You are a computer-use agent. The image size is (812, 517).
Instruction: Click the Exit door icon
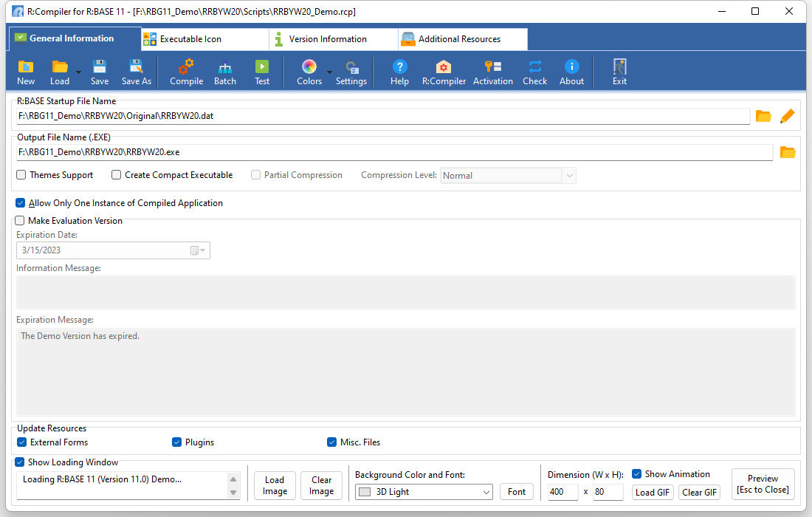coord(619,66)
